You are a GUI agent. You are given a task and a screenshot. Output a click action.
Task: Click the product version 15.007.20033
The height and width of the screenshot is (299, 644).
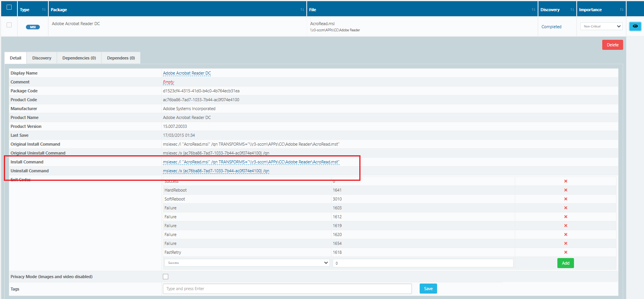(175, 126)
